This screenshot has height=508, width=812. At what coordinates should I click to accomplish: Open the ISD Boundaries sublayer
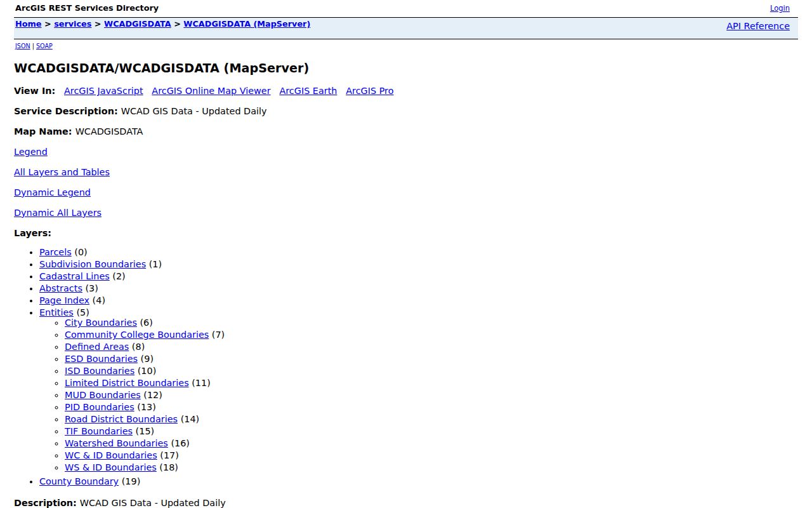pos(100,371)
